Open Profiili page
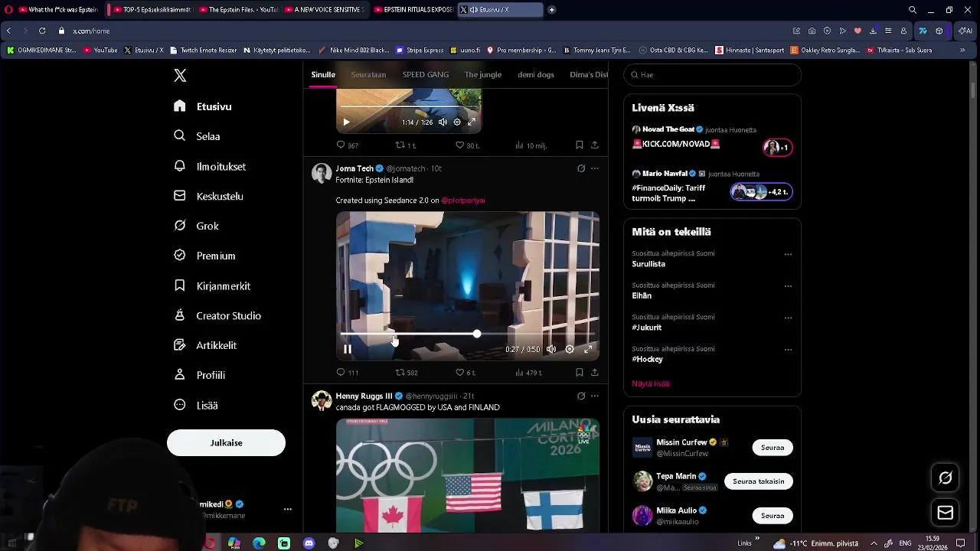980x551 pixels. pyautogui.click(x=199, y=375)
